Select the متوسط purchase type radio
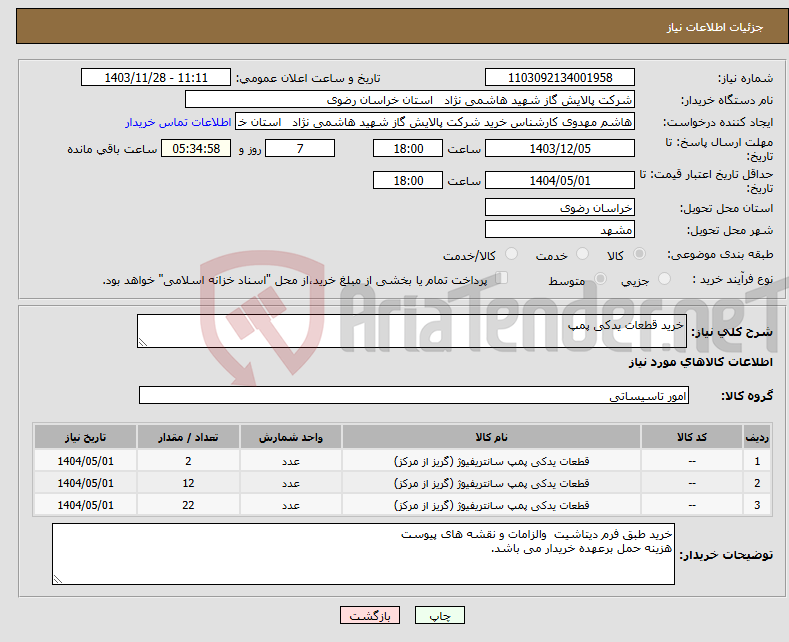The height and width of the screenshot is (642, 789). click(x=600, y=279)
